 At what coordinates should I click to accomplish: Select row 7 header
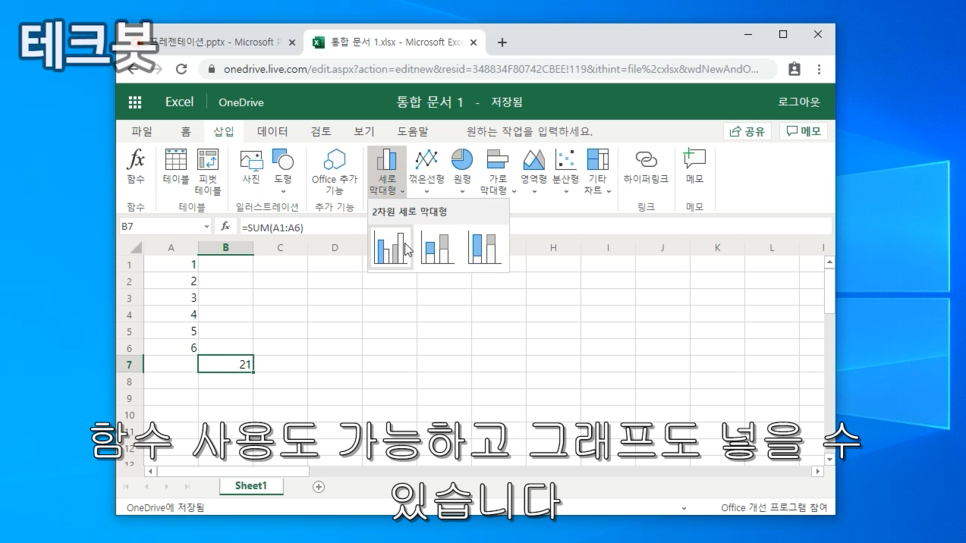tap(129, 365)
